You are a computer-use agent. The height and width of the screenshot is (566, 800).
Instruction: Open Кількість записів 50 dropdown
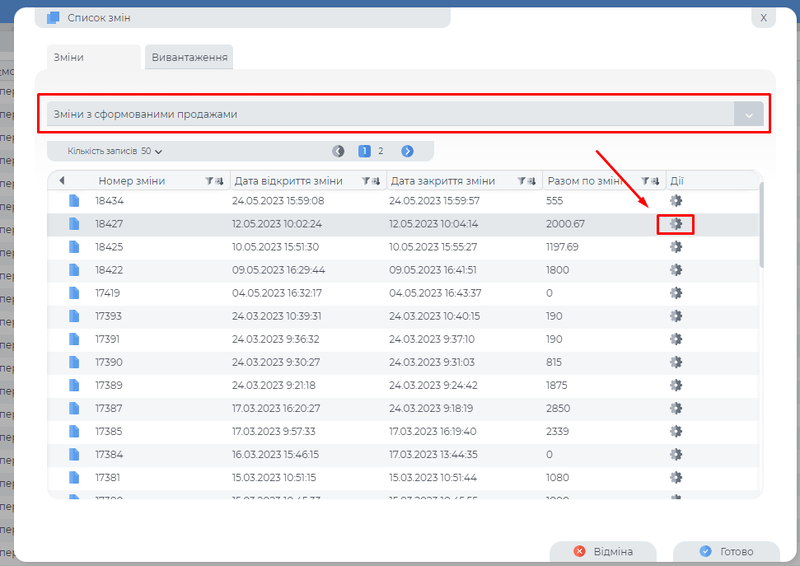coord(114,151)
